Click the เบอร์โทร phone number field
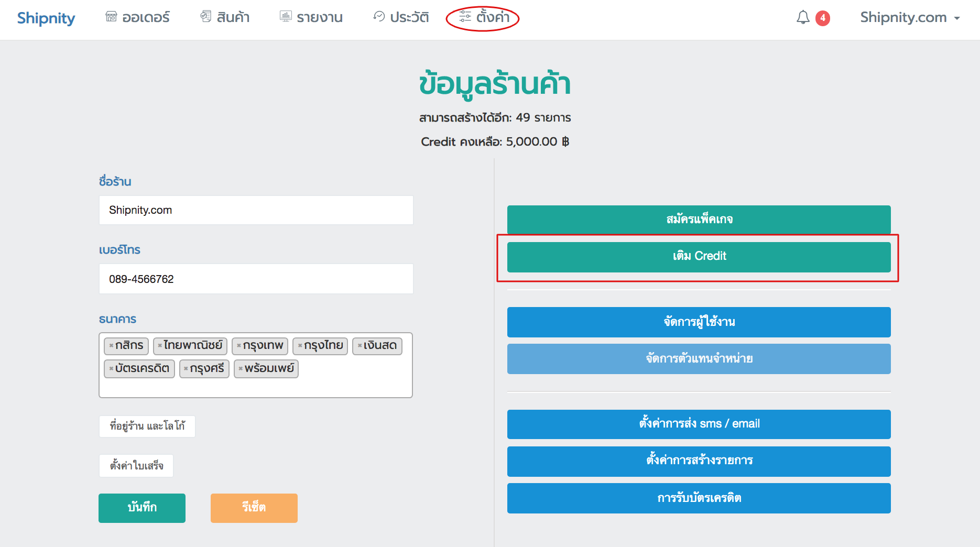Screen dimensions: 980x547 pyautogui.click(x=256, y=279)
